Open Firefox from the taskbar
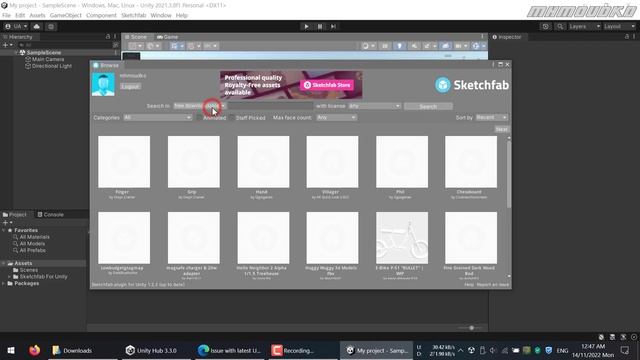 (34, 350)
